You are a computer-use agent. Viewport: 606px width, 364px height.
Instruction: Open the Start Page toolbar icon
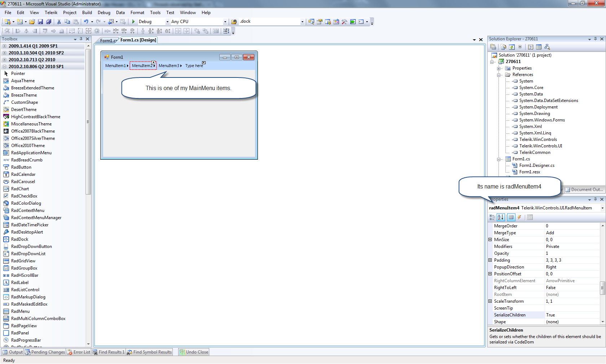click(x=353, y=22)
